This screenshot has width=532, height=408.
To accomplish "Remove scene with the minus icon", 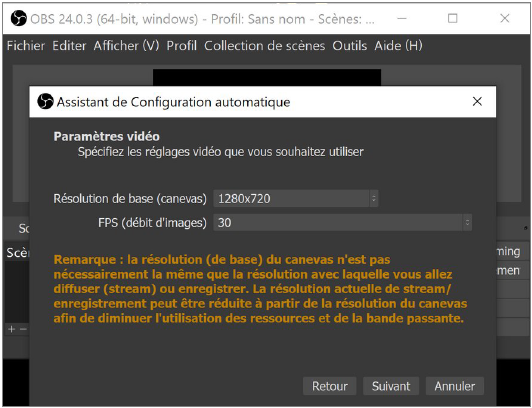I will pos(23,329).
